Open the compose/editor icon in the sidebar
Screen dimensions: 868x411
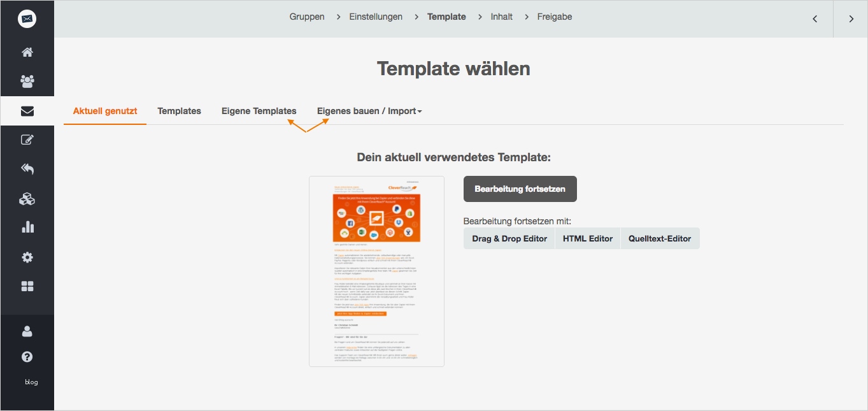27,140
